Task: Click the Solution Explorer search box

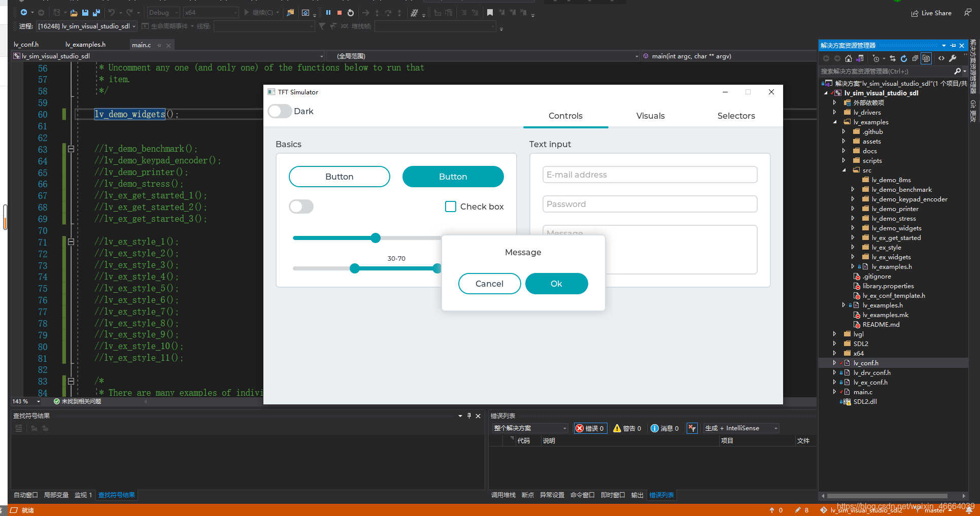Action: [886, 72]
